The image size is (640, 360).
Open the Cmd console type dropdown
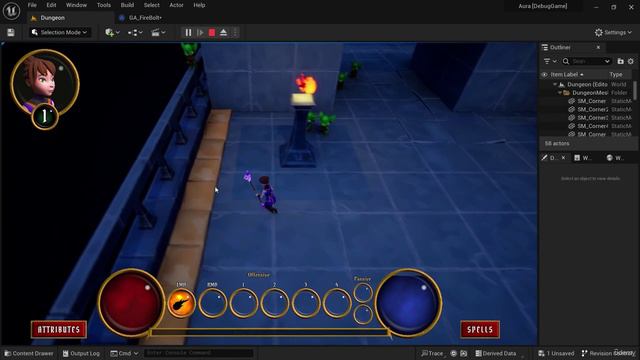tap(124, 353)
